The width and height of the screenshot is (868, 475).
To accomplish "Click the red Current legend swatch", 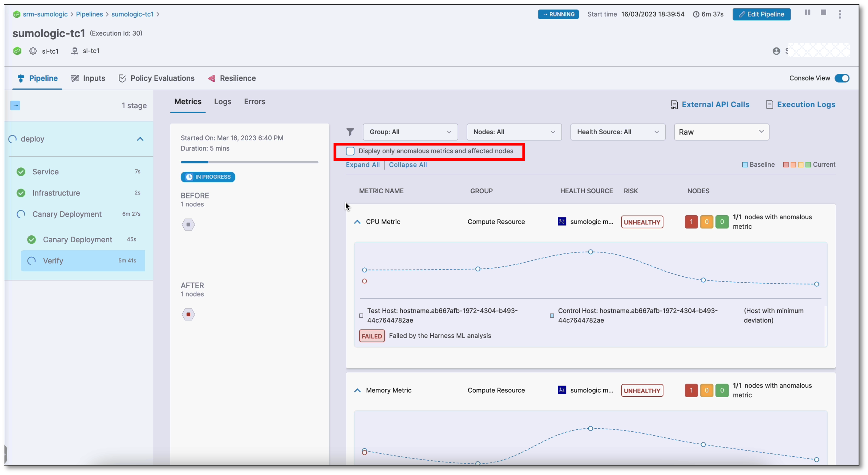I will click(786, 165).
